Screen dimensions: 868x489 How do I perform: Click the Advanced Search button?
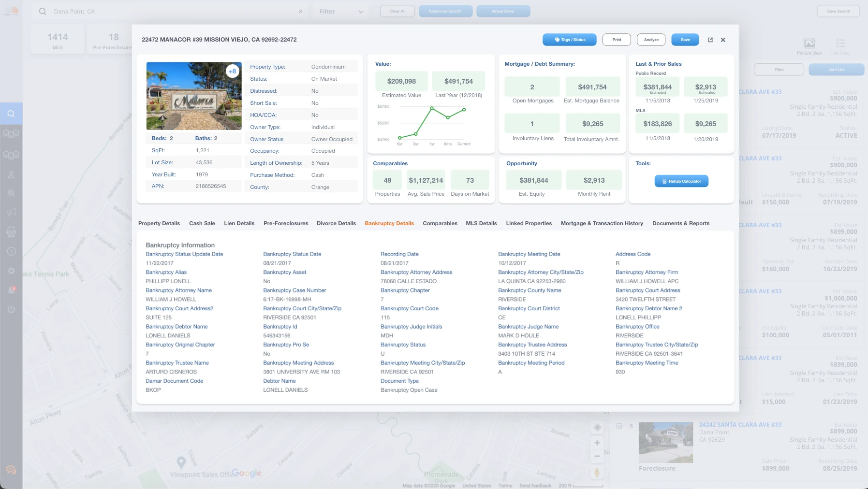[445, 11]
